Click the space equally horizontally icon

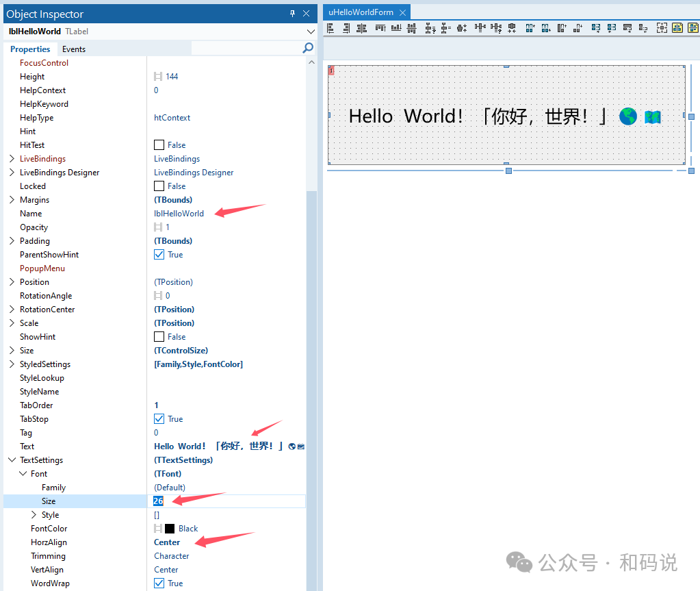[x=479, y=27]
